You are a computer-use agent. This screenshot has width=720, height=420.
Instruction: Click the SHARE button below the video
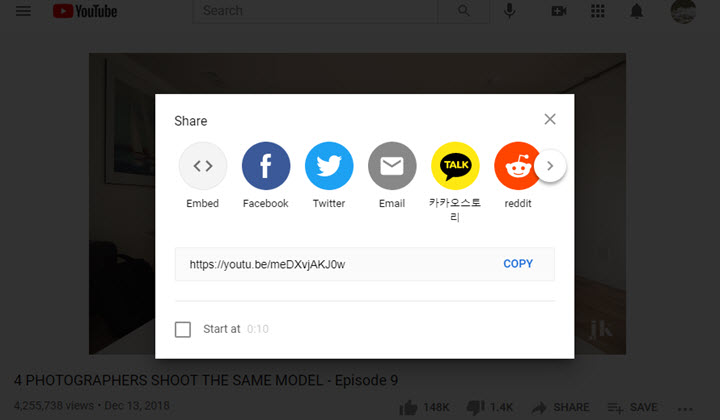point(560,407)
